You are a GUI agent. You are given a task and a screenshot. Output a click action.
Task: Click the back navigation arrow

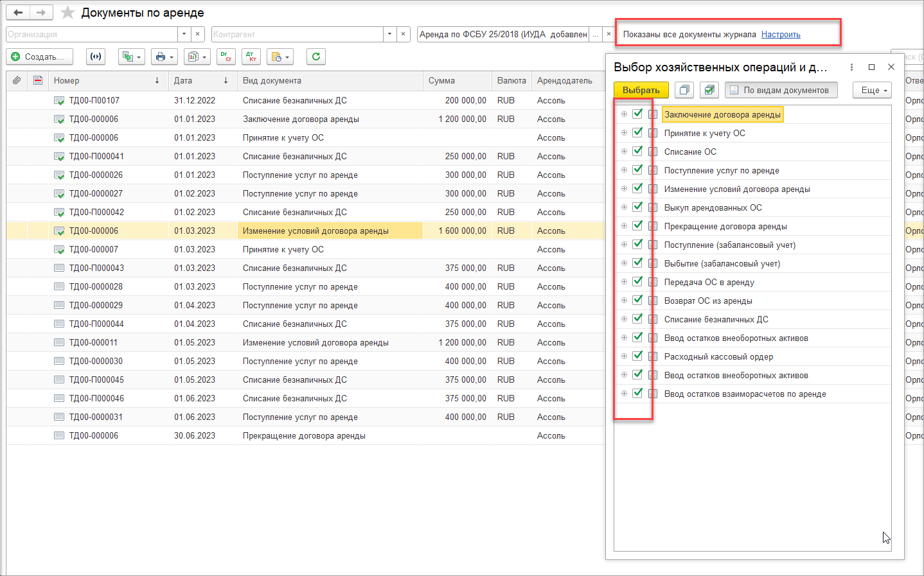[18, 13]
